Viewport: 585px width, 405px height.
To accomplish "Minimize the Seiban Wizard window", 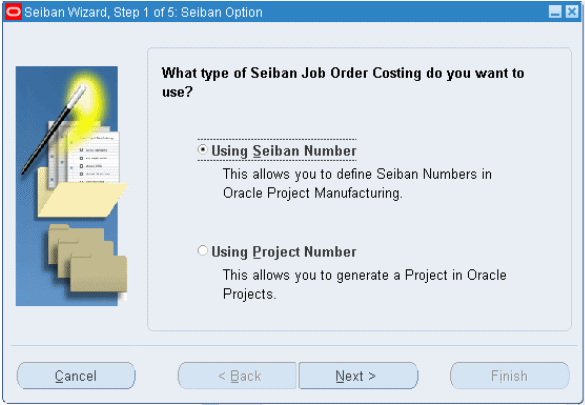I will (x=555, y=12).
